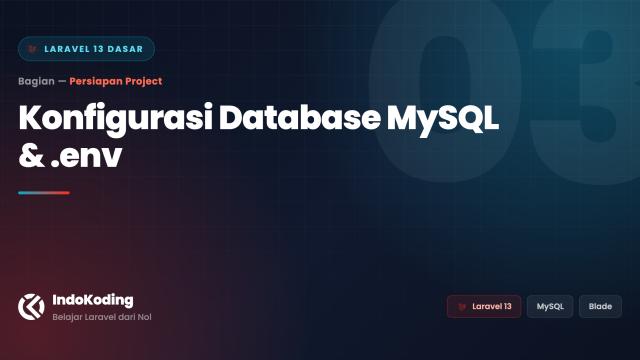The width and height of the screenshot is (640, 360).
Task: Click the IndoKoding logo icon
Action: [x=31, y=307]
